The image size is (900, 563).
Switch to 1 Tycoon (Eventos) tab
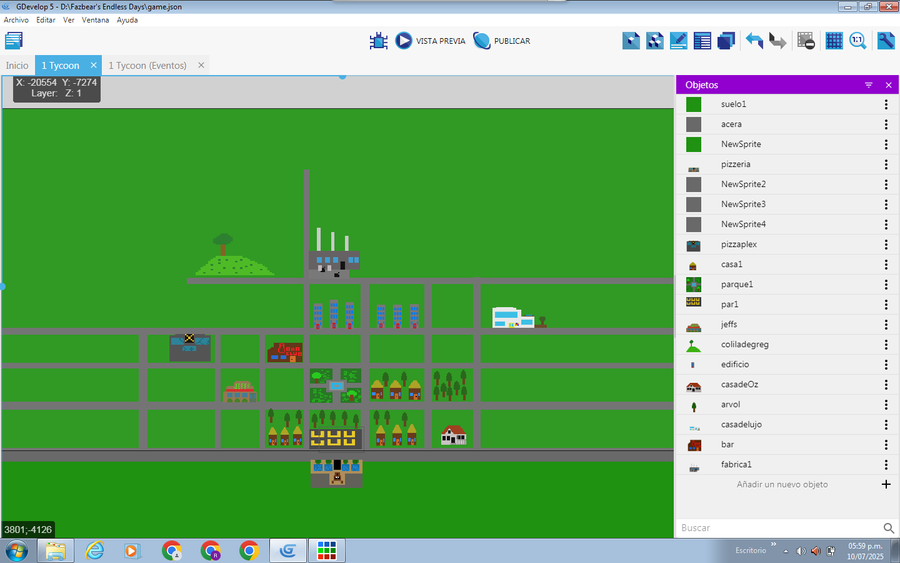pyautogui.click(x=148, y=65)
